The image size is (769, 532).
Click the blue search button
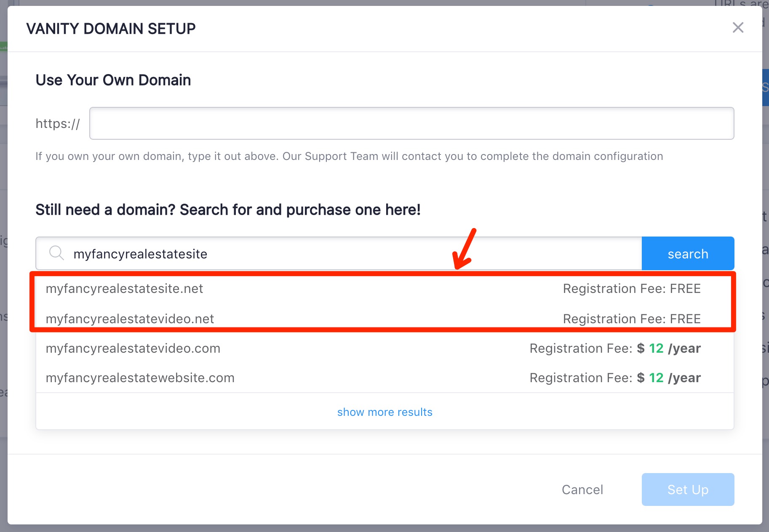tap(688, 253)
